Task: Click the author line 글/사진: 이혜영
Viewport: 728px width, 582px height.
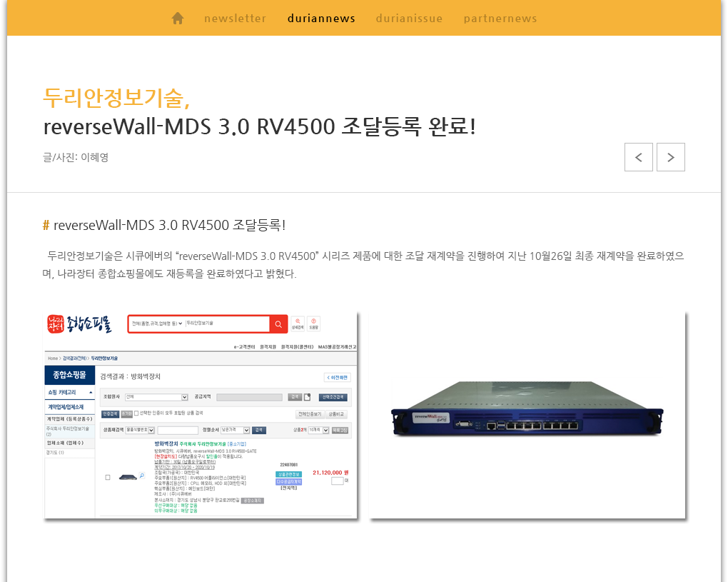Action: [76, 157]
